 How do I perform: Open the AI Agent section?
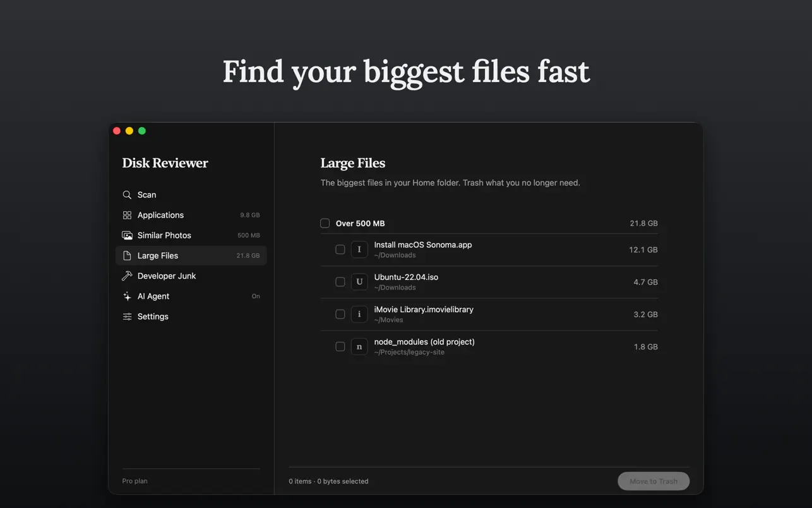(x=191, y=296)
